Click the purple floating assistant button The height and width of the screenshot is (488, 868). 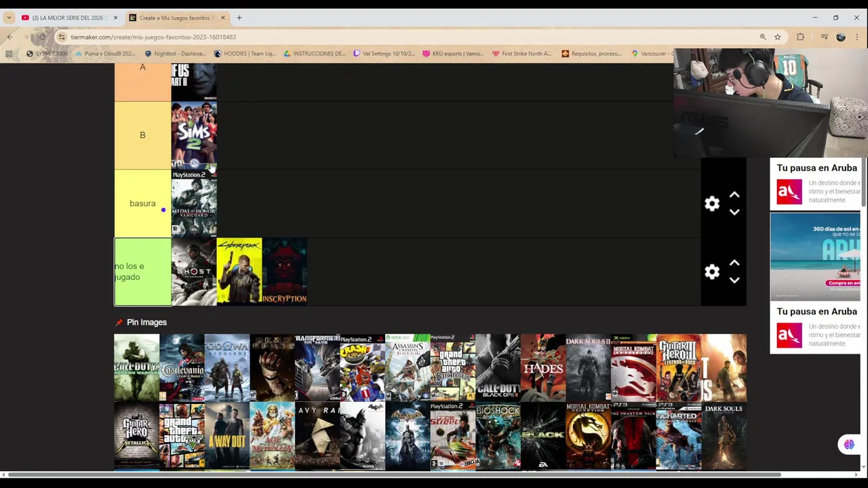pyautogui.click(x=849, y=445)
